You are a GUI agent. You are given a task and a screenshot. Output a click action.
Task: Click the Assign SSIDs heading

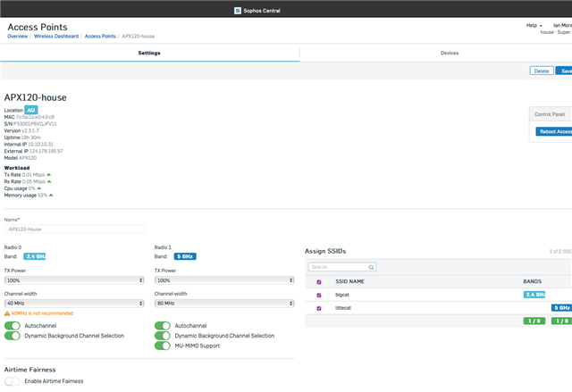325,251
